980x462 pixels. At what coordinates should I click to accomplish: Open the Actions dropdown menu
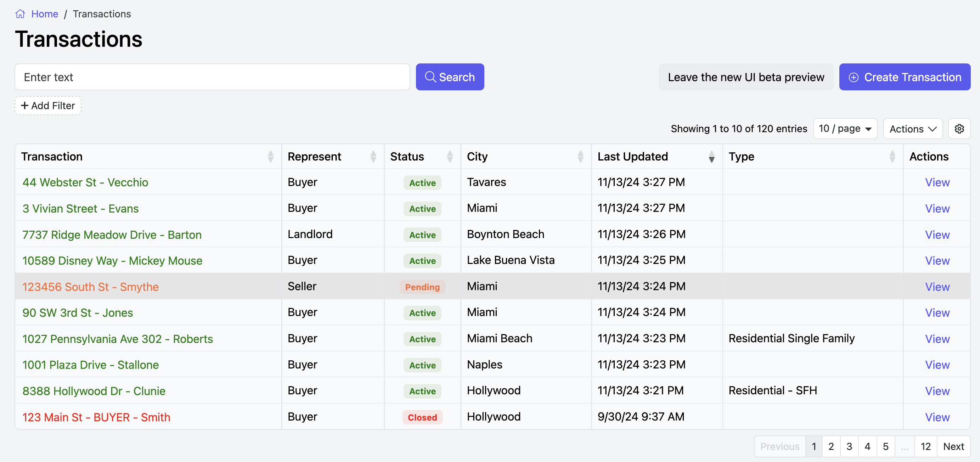(912, 129)
